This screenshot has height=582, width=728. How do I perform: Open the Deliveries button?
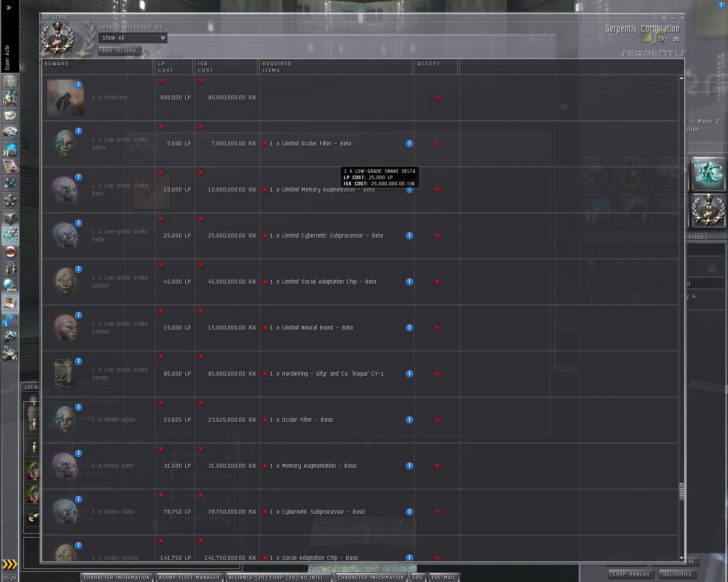coord(677,574)
